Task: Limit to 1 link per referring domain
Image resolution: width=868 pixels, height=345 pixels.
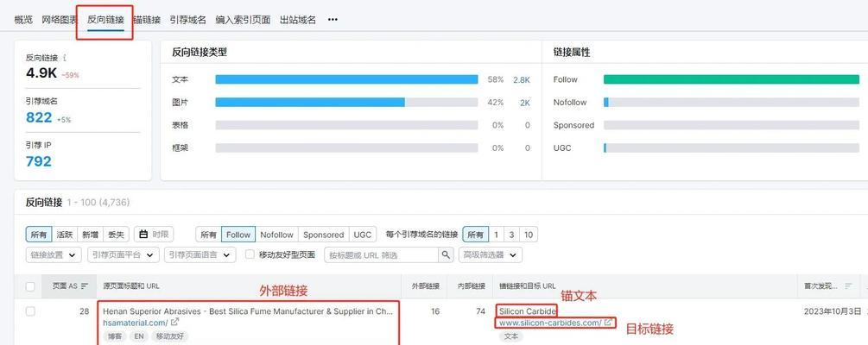Action: click(x=496, y=235)
